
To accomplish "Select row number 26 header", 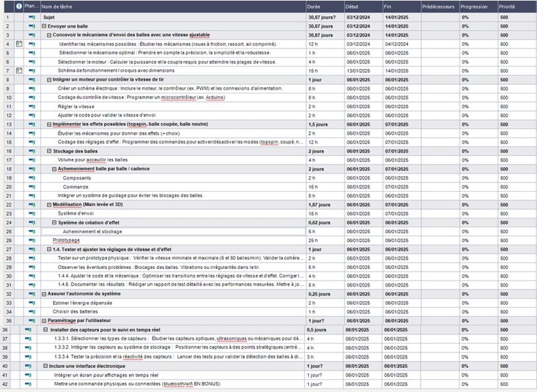I will (7, 240).
